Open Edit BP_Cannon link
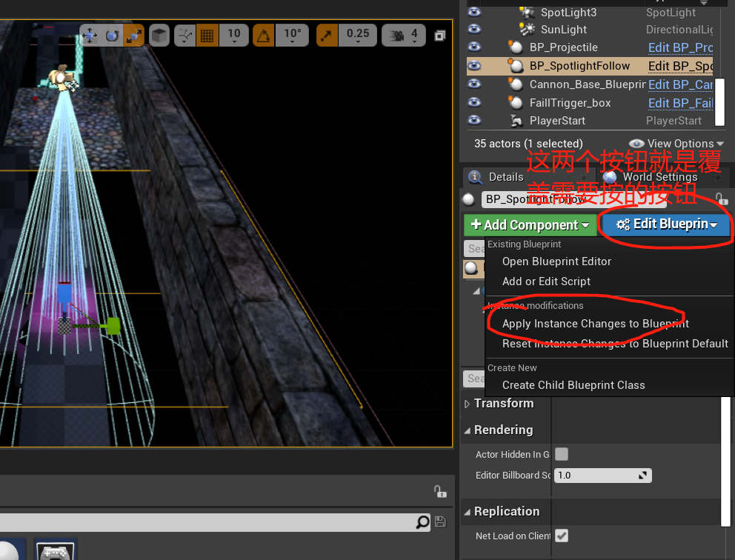Screen dimensions: 735x560 click(681, 84)
